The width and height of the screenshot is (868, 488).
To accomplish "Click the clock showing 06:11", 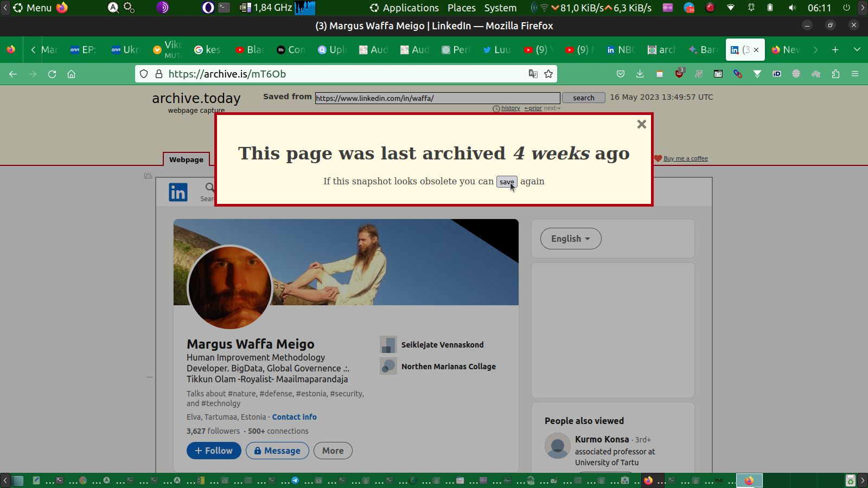I will click(x=819, y=8).
